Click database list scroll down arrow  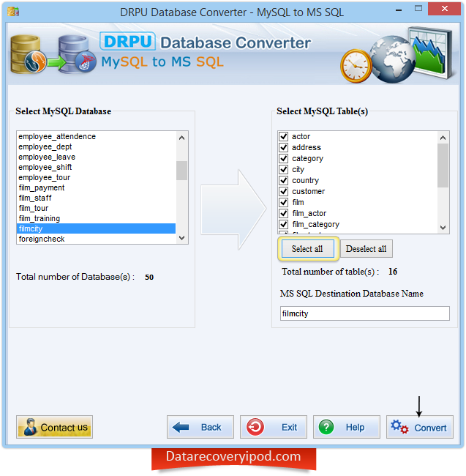pos(181,238)
